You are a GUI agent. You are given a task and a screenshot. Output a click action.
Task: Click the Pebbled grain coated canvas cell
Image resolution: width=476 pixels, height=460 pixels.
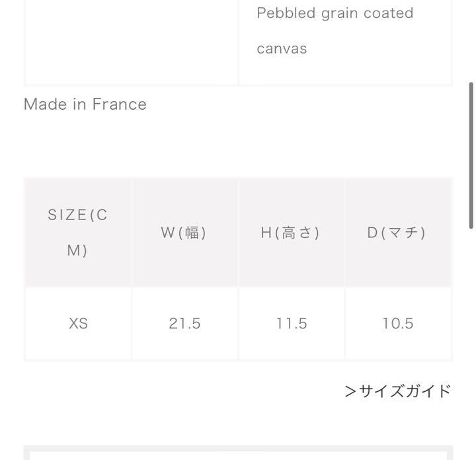pyautogui.click(x=345, y=42)
